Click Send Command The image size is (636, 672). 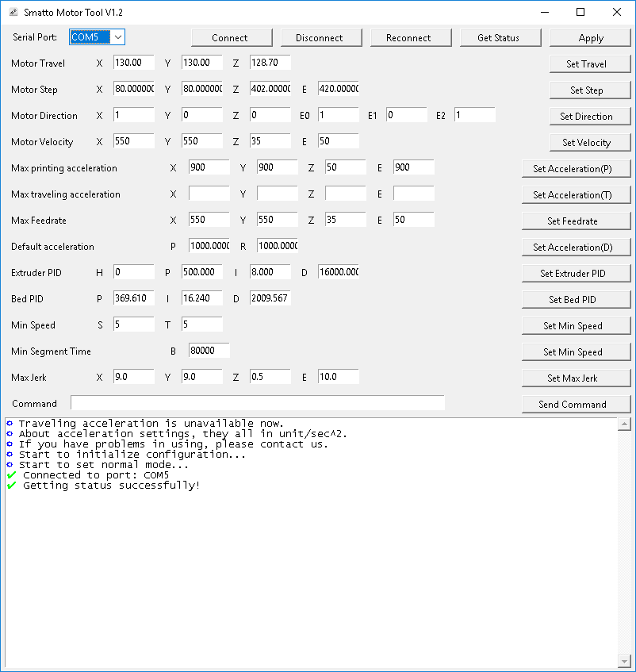577,404
